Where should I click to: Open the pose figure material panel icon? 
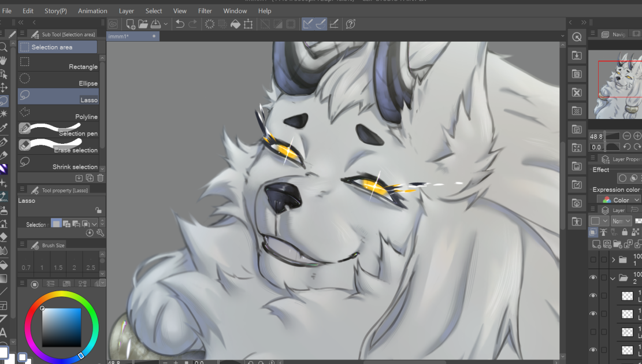tap(577, 221)
